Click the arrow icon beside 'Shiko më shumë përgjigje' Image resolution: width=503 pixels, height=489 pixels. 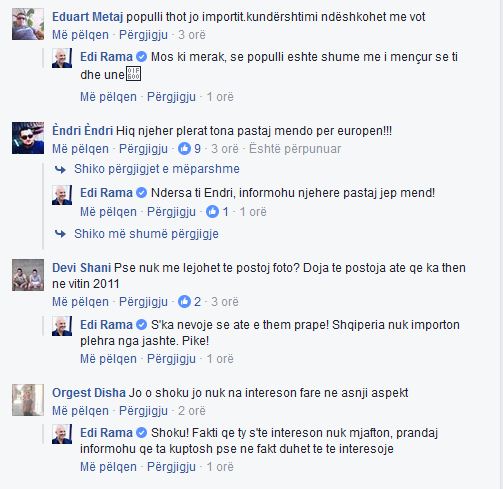pyautogui.click(x=60, y=234)
